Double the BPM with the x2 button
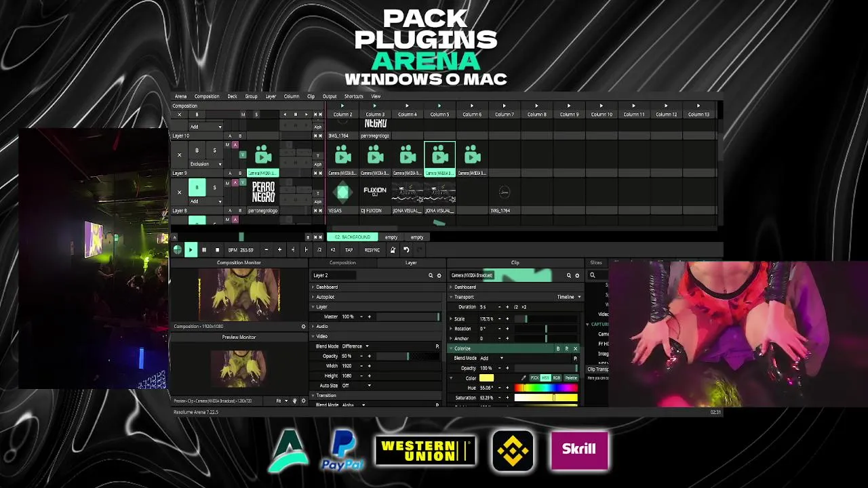The image size is (868, 488). point(332,250)
